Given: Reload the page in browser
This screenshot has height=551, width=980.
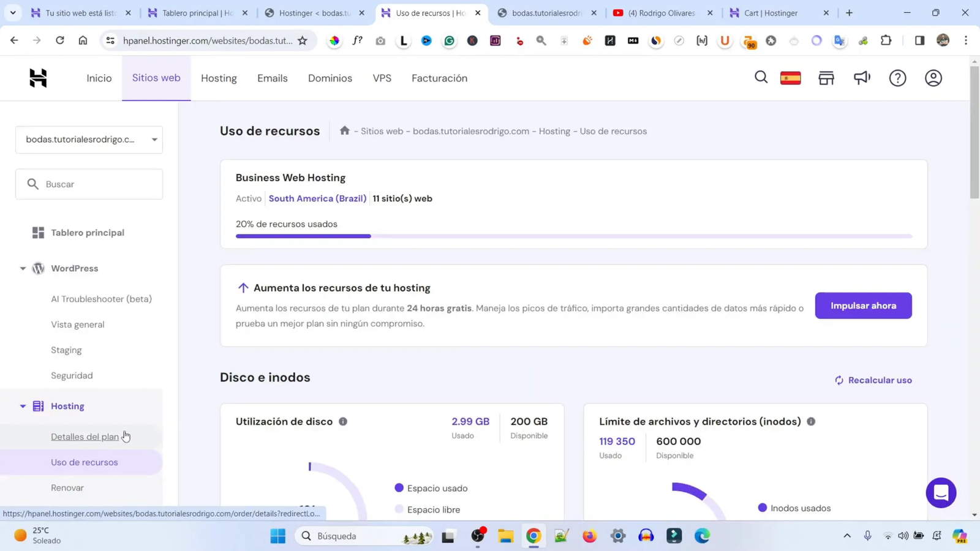Looking at the screenshot, I should point(59,40).
